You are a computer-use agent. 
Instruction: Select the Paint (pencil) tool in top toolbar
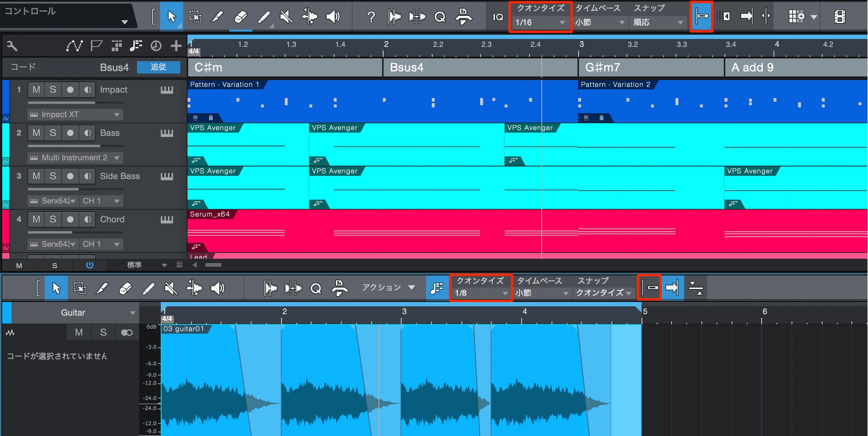[x=217, y=17]
